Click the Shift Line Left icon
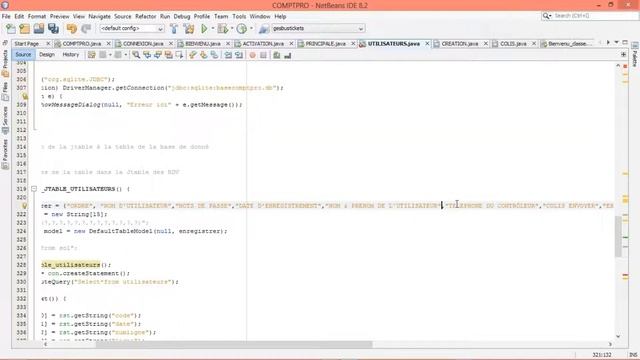 coord(228,55)
